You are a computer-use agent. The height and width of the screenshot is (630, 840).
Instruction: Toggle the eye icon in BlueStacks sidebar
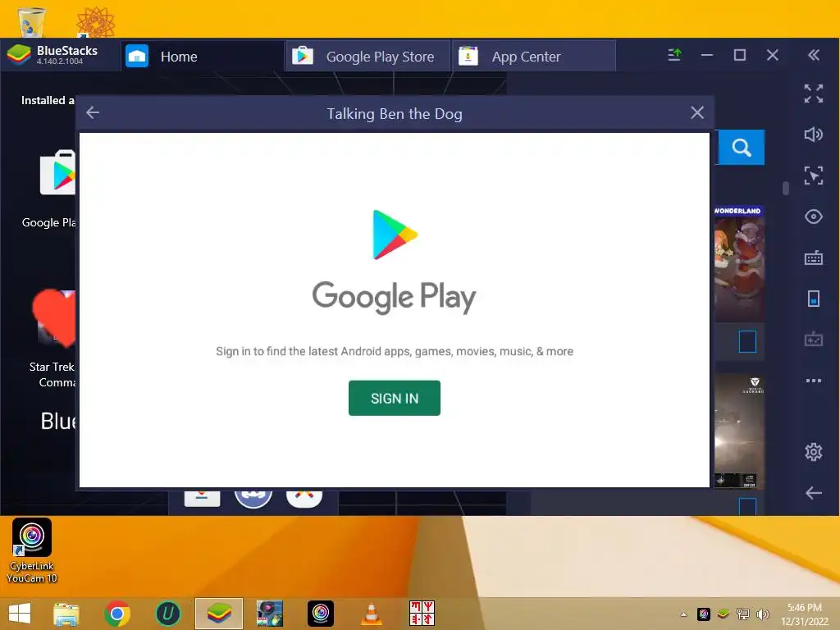click(x=813, y=217)
